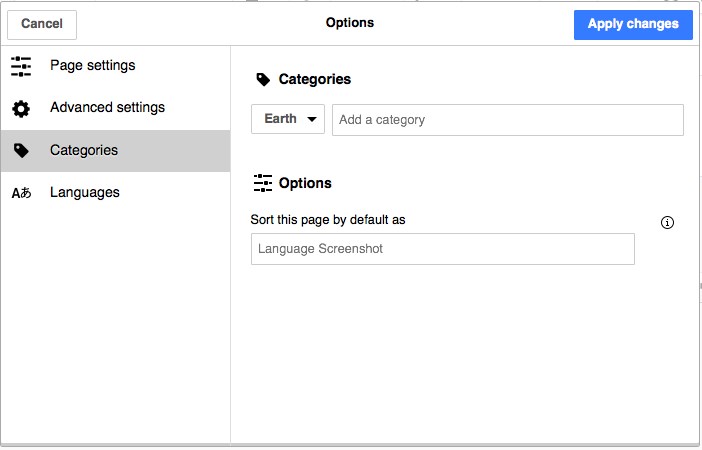Click the Language Screenshot sort key field
Viewport: 702px width, 450px height.
coord(442,249)
